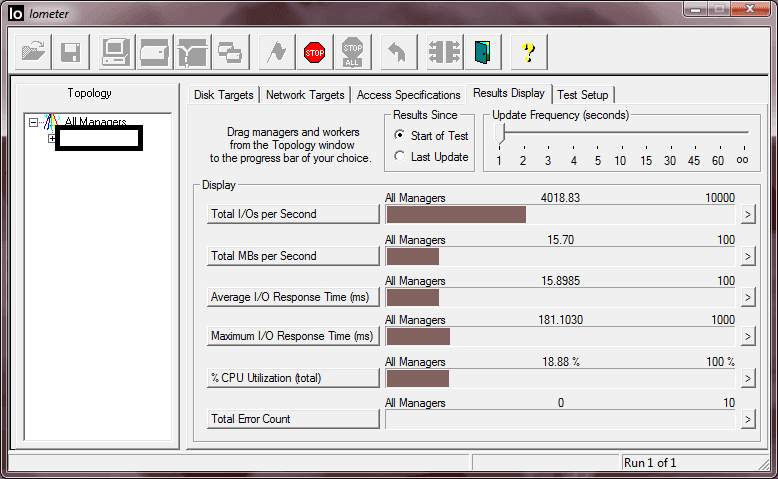778x479 pixels.
Task: Click Update Frequency slider thumb
Action: (500, 134)
